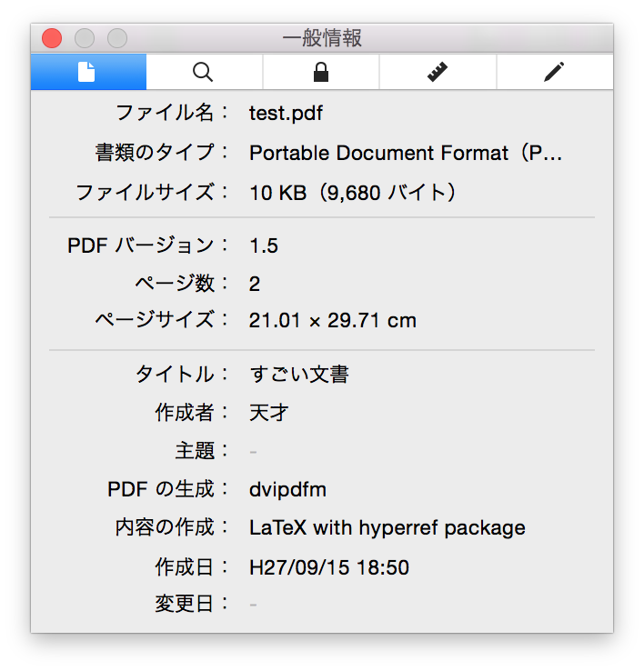Click the truncated Portable Document Format value
The image size is (644, 671).
(x=406, y=153)
